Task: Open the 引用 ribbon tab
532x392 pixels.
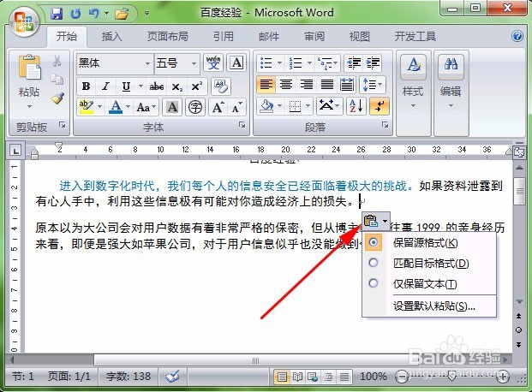Action: 224,36
